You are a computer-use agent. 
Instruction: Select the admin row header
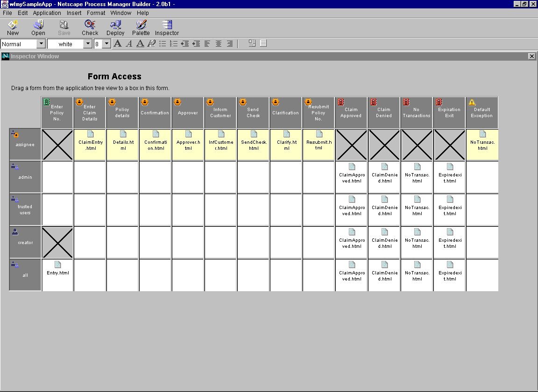click(25, 177)
